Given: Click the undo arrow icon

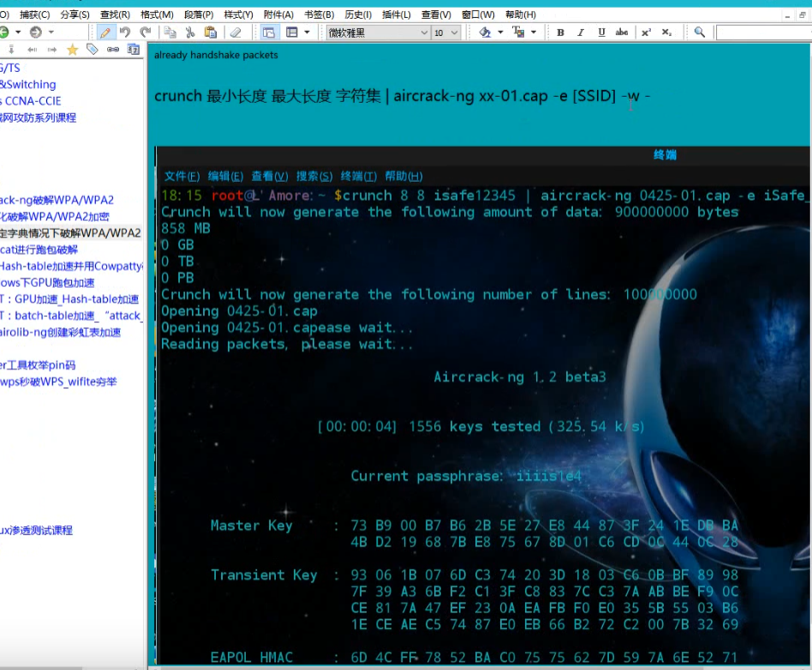Looking at the screenshot, I should pos(125,32).
